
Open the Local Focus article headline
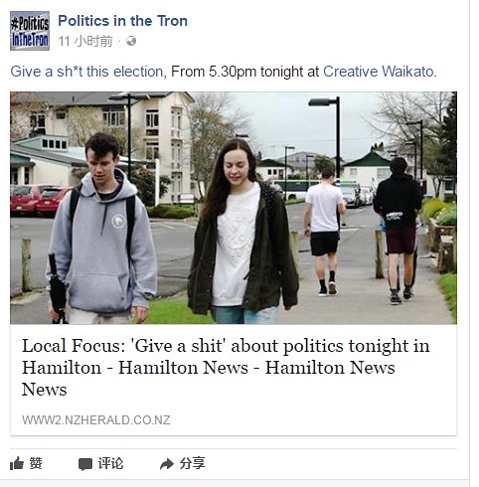225,367
